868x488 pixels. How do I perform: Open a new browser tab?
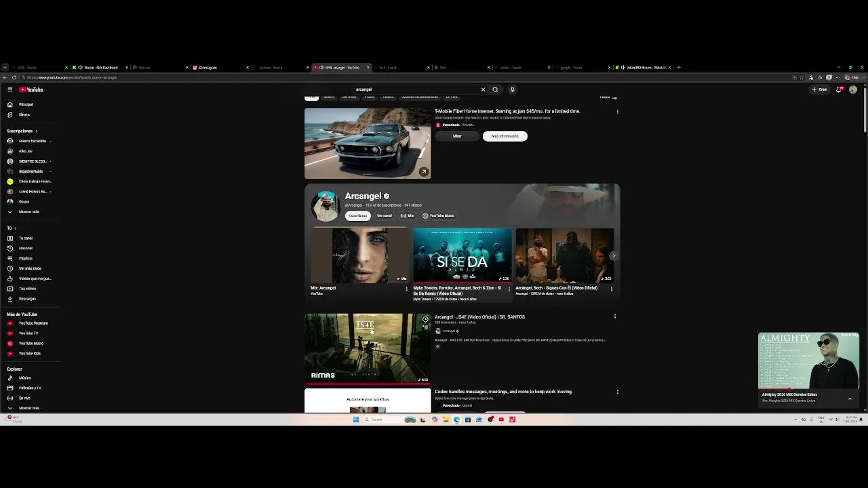[x=679, y=68]
